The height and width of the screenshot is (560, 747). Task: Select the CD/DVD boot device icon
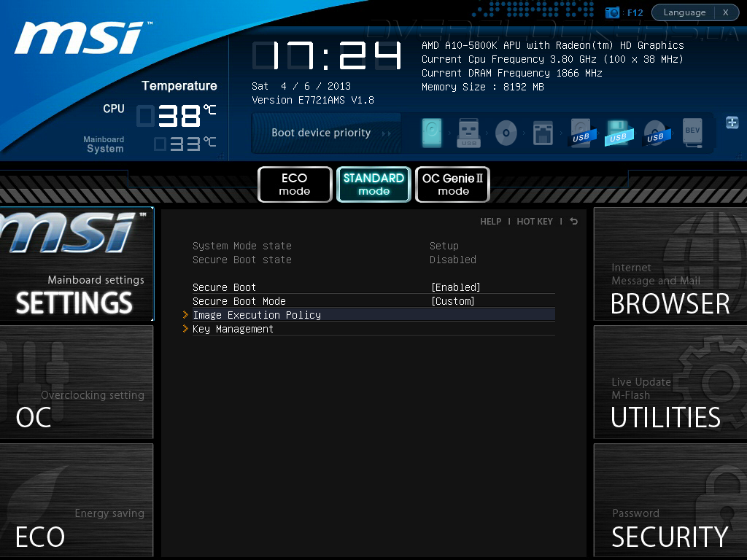(x=506, y=133)
